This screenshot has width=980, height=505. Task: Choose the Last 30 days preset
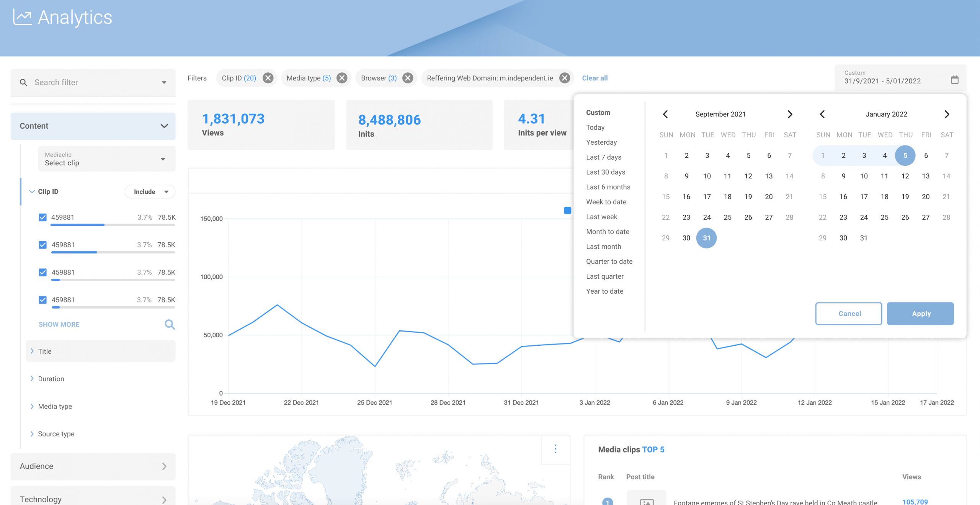click(x=606, y=172)
